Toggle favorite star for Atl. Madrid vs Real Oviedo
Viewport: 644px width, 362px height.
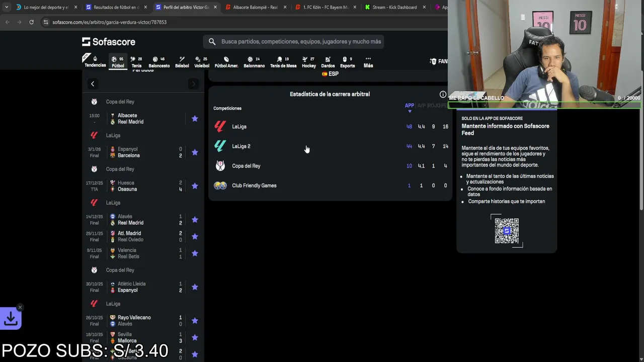click(195, 236)
